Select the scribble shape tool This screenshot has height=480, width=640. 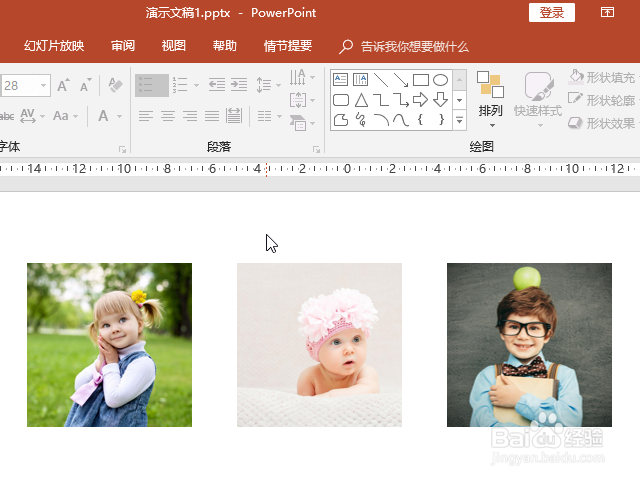[x=361, y=120]
